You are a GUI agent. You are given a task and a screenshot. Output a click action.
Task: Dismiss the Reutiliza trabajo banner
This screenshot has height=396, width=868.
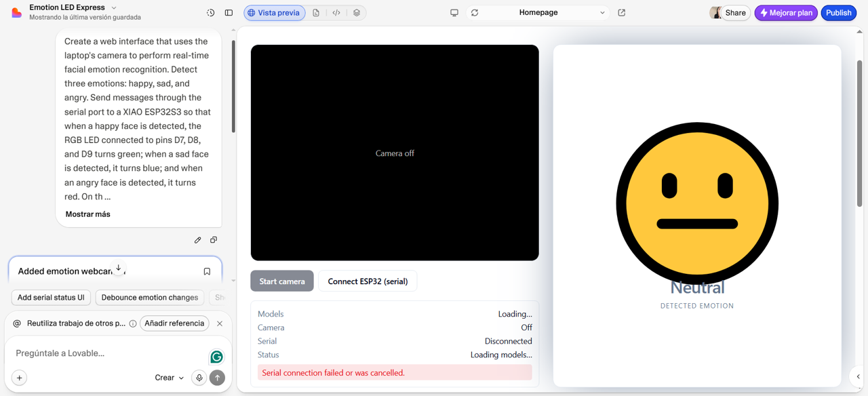click(x=220, y=323)
